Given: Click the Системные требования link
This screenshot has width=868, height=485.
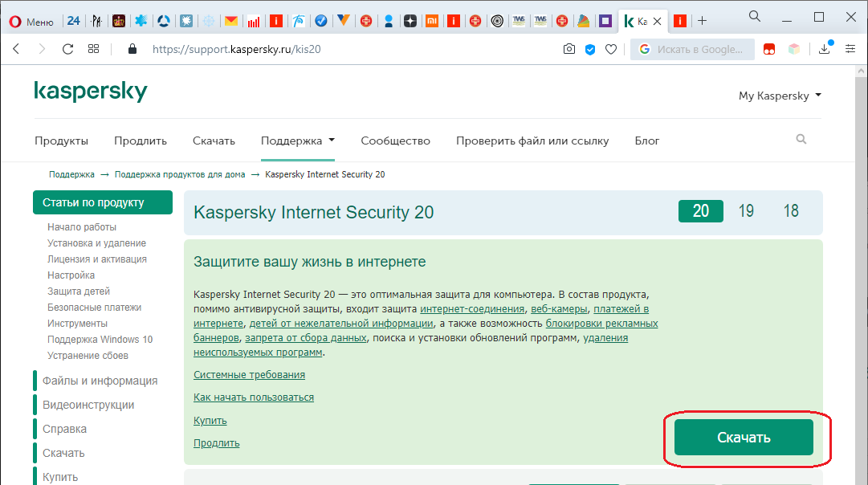Looking at the screenshot, I should click(249, 375).
